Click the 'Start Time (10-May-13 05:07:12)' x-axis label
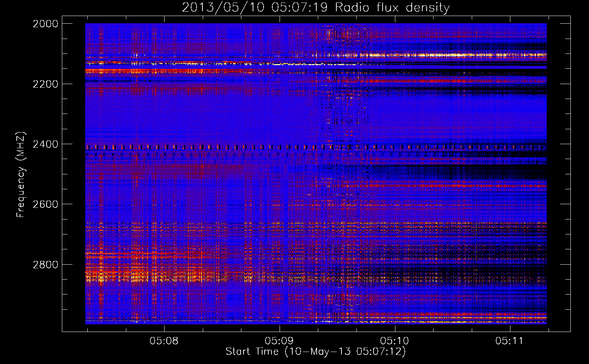Screen dimensions: 589x364 (316, 352)
